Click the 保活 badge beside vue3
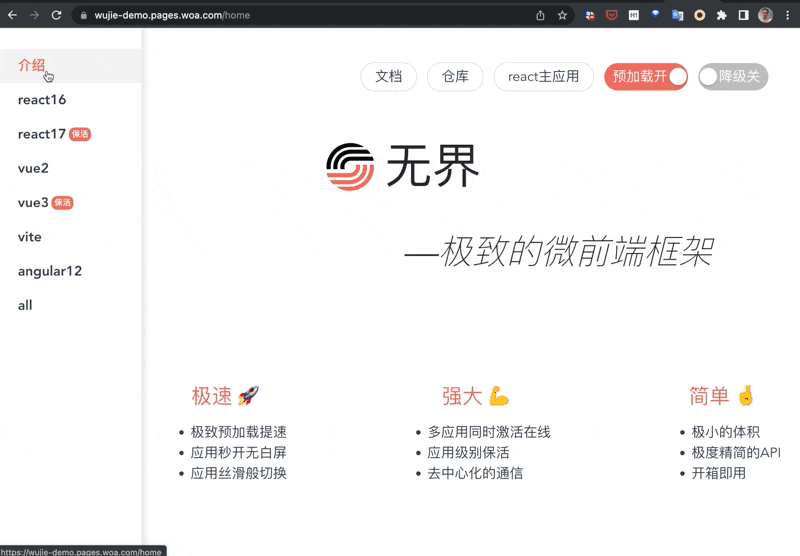Viewport: 800px width, 556px height. coord(62,203)
